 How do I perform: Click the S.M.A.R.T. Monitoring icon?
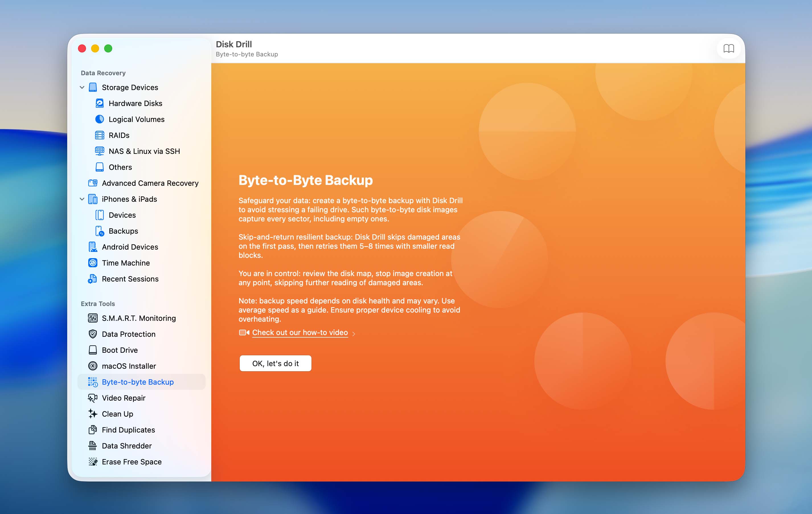(93, 318)
